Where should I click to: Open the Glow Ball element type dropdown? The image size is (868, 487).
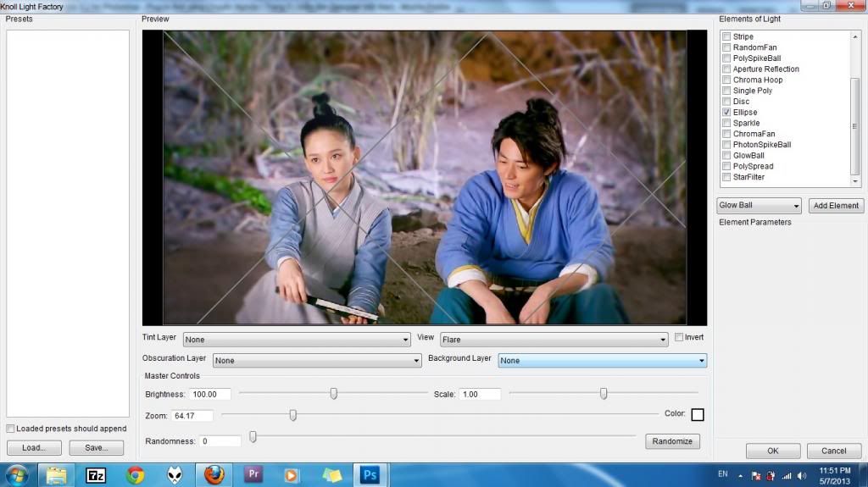(x=759, y=205)
